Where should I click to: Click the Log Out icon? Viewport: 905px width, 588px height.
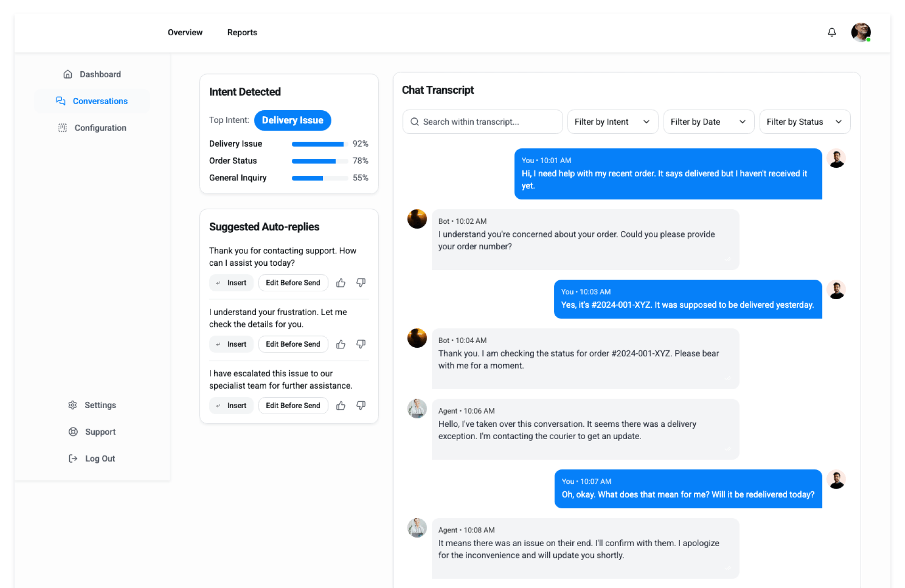tap(73, 458)
